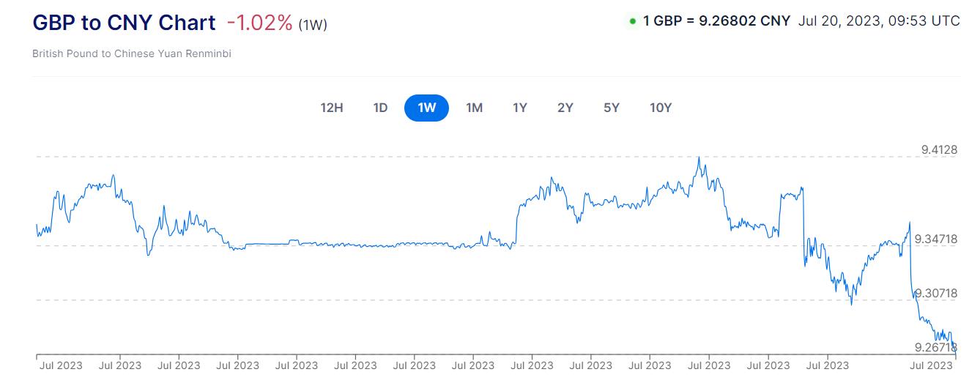This screenshot has height=383, width=980.
Task: Click the leftmost Jul 2023 axis label
Action: coord(60,365)
